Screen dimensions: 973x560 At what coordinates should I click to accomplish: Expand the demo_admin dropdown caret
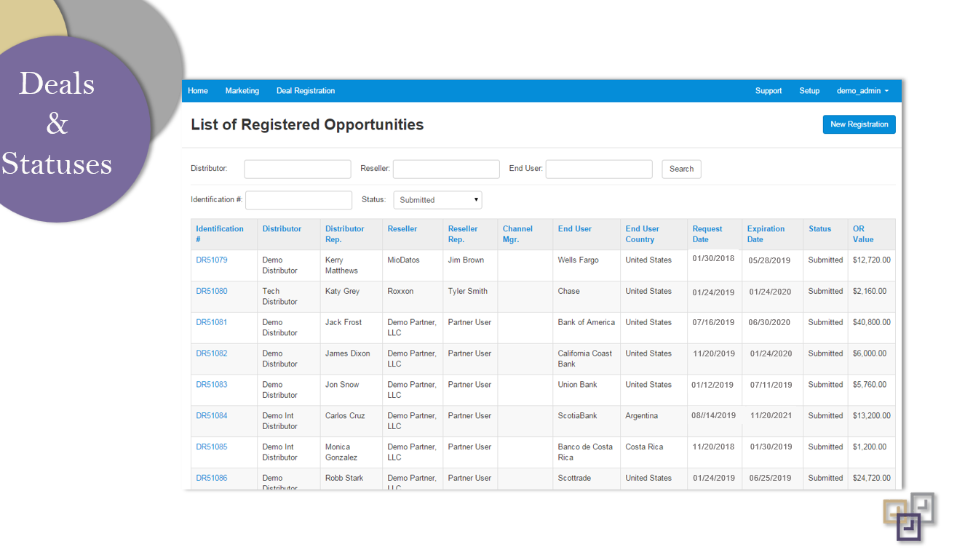click(887, 91)
